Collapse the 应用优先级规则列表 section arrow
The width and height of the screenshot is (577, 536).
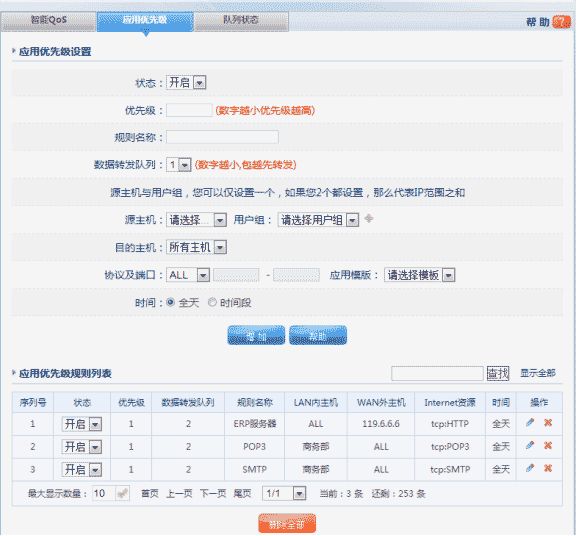point(14,373)
